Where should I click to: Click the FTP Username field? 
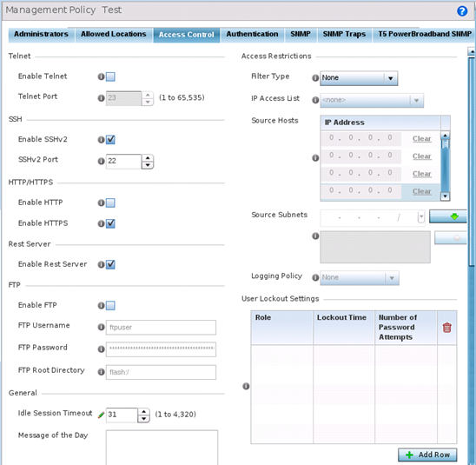pyautogui.click(x=161, y=328)
